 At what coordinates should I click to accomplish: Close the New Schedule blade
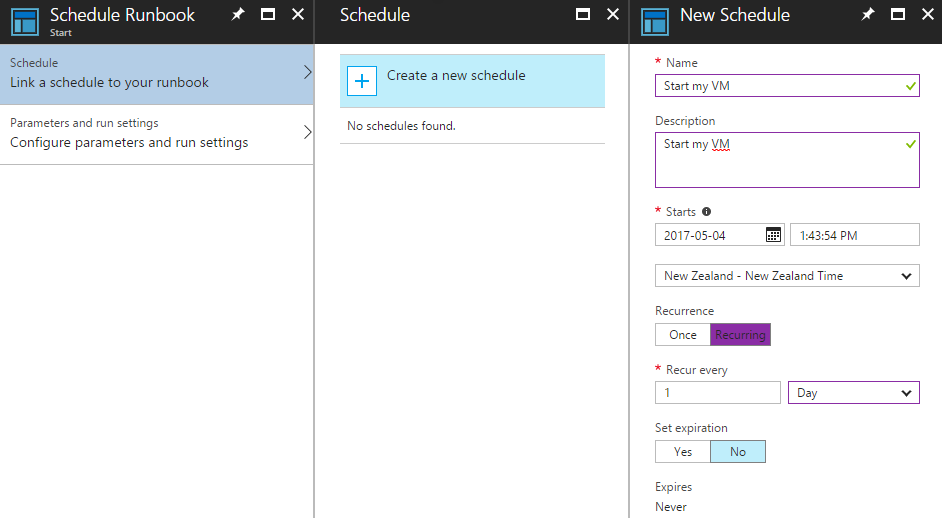click(928, 14)
